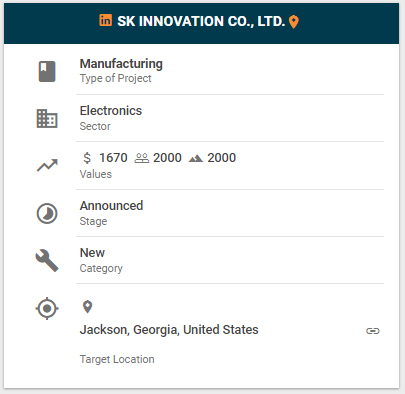
Task: Click the wrench icon beside Category
Action: (x=47, y=260)
